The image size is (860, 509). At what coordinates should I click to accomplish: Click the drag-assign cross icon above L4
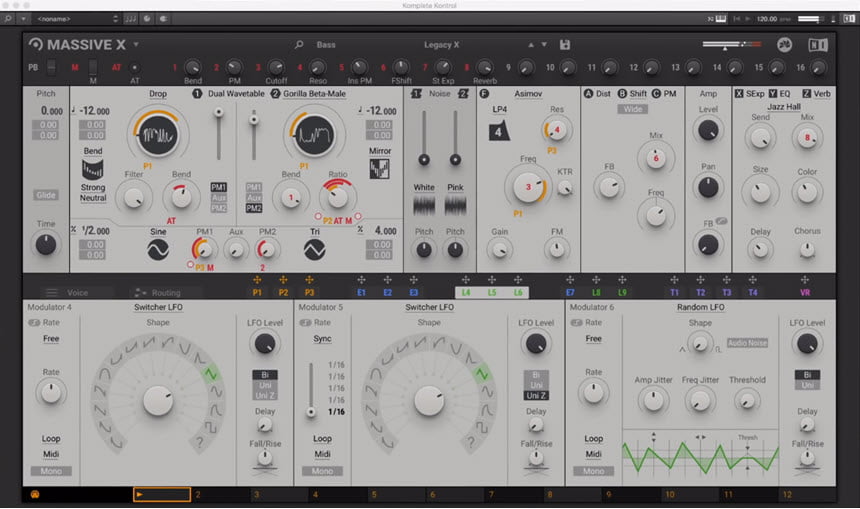click(466, 280)
